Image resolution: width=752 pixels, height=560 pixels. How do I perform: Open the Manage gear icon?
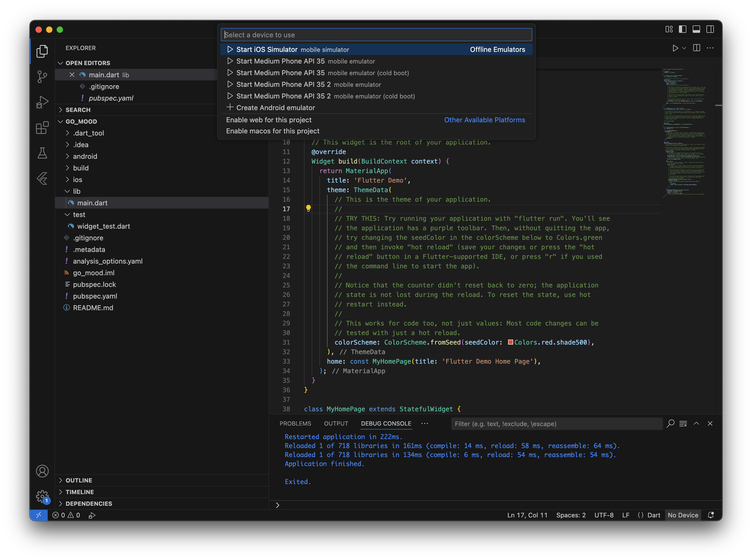[x=42, y=496]
